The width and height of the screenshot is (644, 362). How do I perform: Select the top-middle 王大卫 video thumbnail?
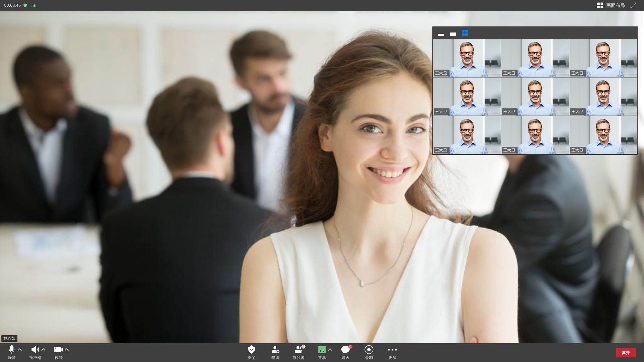535,58
